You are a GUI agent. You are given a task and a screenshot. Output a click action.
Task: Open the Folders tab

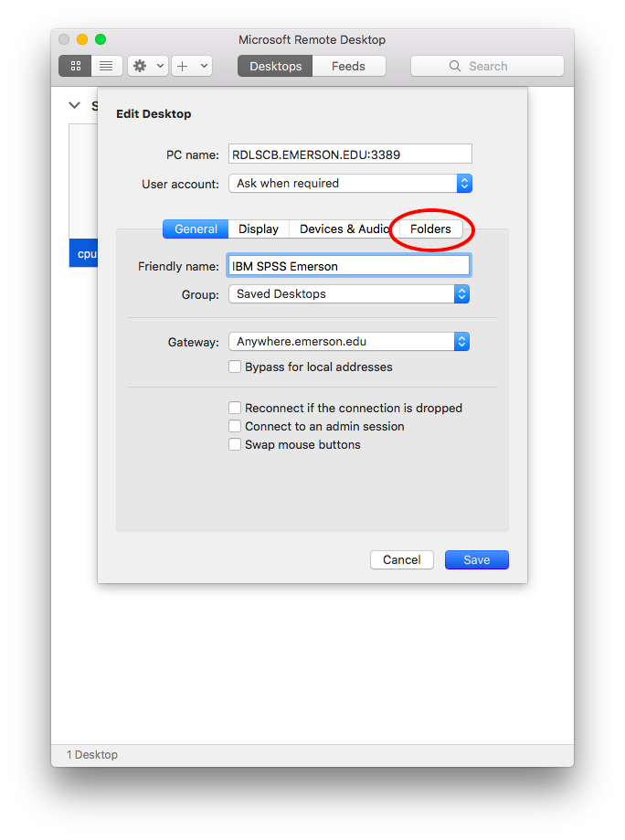[430, 229]
